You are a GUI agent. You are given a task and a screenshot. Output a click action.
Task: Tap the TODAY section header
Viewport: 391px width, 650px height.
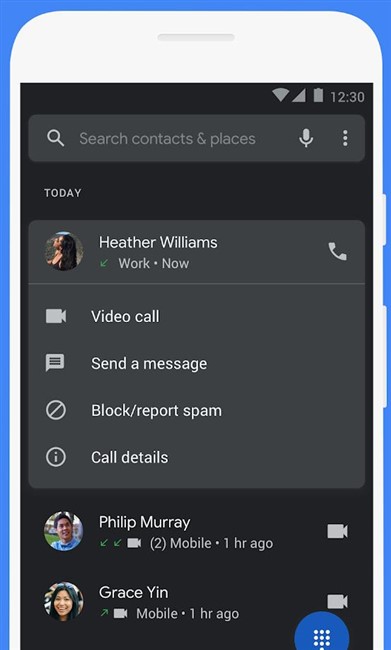click(x=63, y=193)
